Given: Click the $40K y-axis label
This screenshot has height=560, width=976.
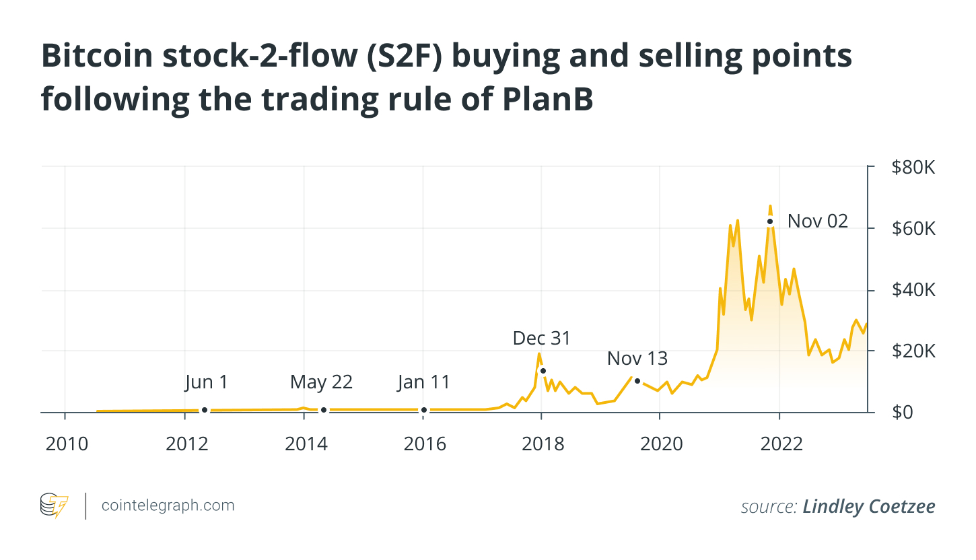Looking at the screenshot, I should click(x=914, y=290).
